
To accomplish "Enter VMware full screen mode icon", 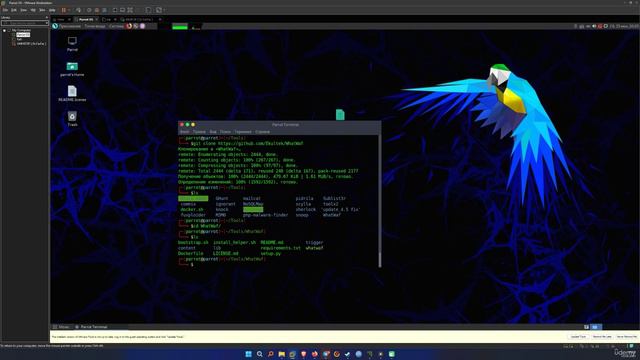I will [x=130, y=10].
